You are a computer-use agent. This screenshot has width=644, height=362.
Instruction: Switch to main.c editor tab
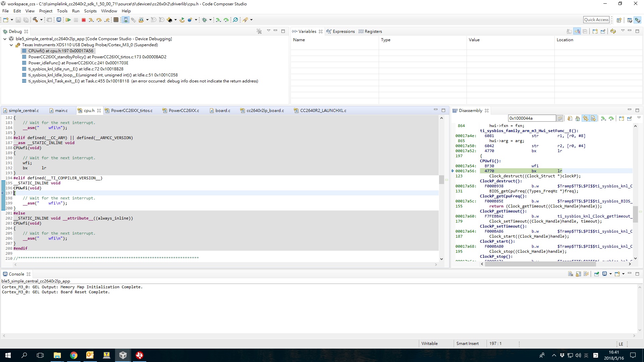[x=58, y=111]
